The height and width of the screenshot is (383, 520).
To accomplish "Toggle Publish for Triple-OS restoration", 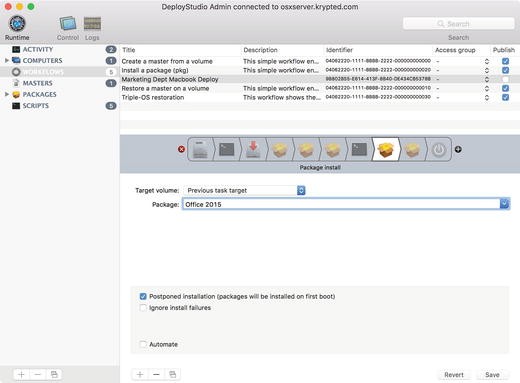I will click(x=505, y=97).
